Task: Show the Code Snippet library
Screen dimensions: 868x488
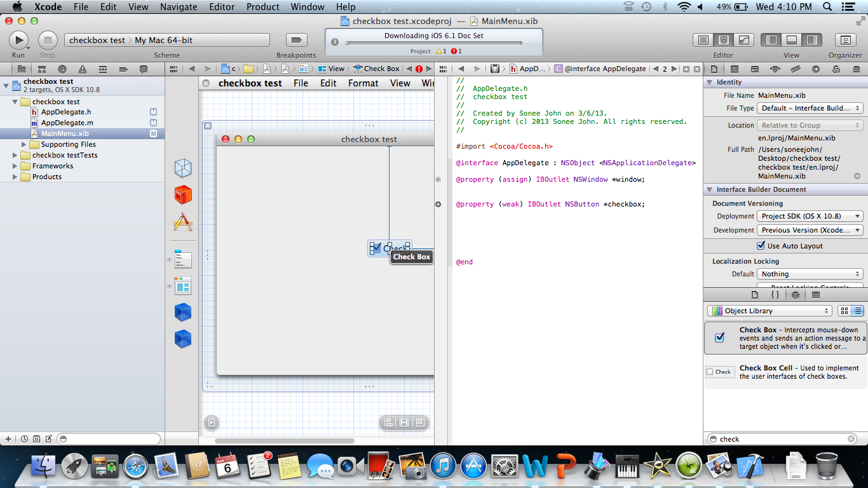Action: tap(775, 295)
